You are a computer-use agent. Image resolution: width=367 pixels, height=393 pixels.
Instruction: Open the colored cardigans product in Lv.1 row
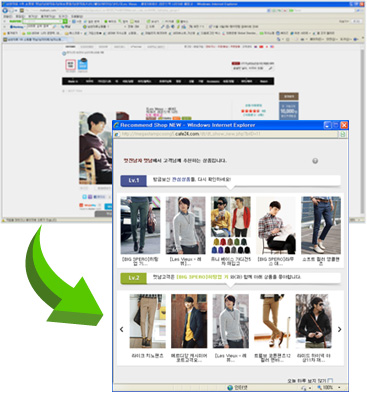pyautogui.click(x=231, y=225)
